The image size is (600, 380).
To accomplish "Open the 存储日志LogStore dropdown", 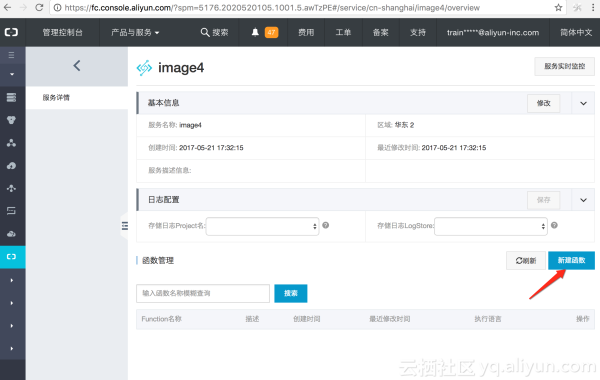I will click(491, 226).
